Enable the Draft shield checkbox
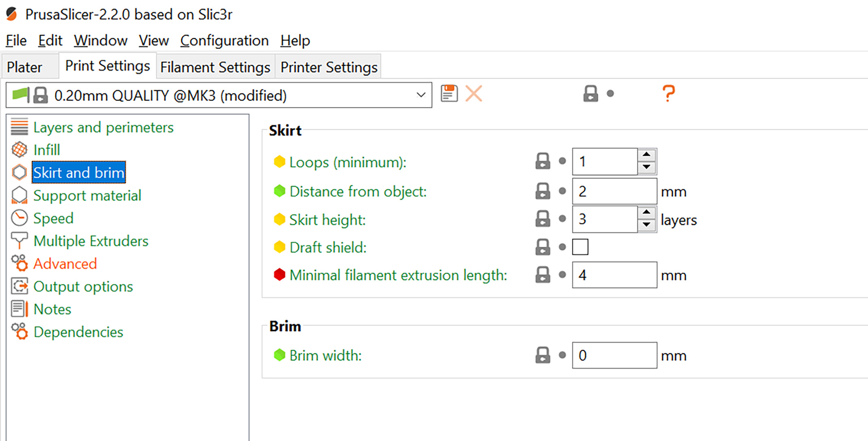This screenshot has height=441, width=868. click(x=580, y=247)
